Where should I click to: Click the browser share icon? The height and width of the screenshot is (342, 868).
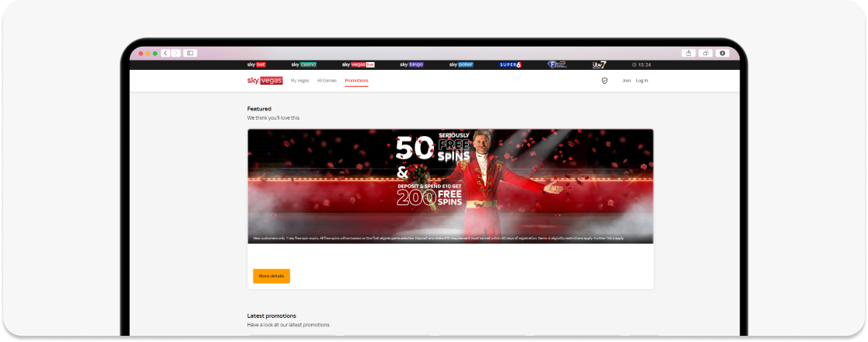688,53
